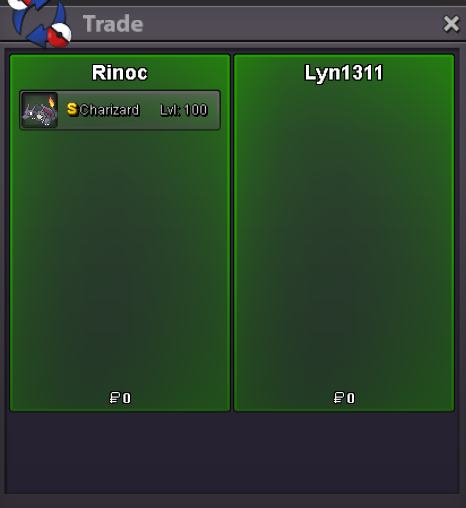Click the Lyn1311 player name header
466x508 pixels.
click(344, 73)
